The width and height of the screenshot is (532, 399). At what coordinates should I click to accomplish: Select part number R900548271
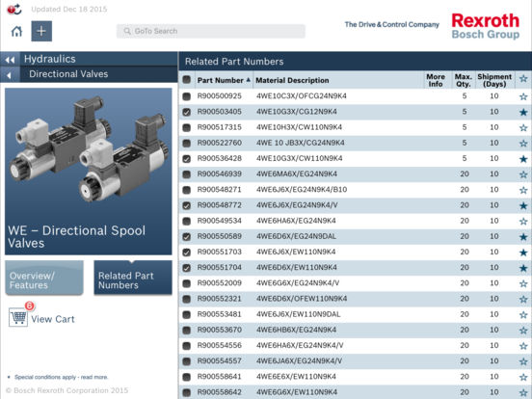[219, 189]
